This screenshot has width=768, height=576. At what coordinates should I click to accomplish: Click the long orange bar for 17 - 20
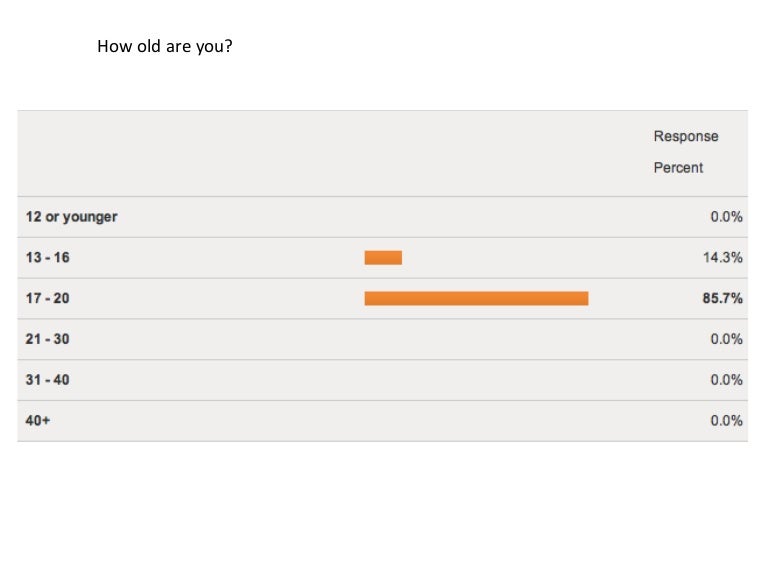(x=476, y=298)
